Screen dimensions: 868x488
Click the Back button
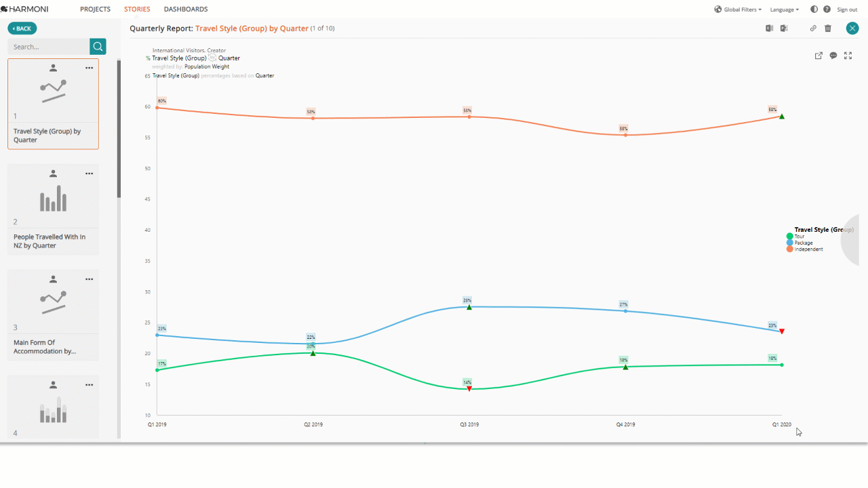[x=22, y=28]
